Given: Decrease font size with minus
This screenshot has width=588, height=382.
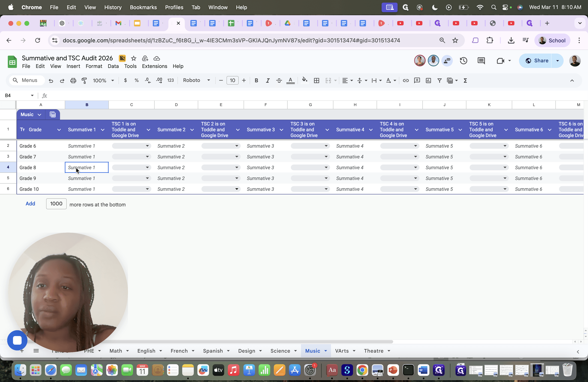Looking at the screenshot, I should [221, 81].
